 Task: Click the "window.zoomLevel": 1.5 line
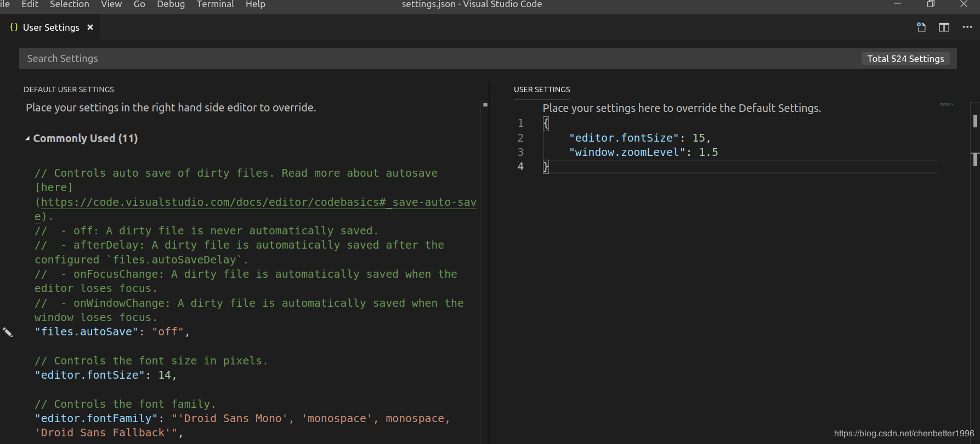(x=643, y=153)
